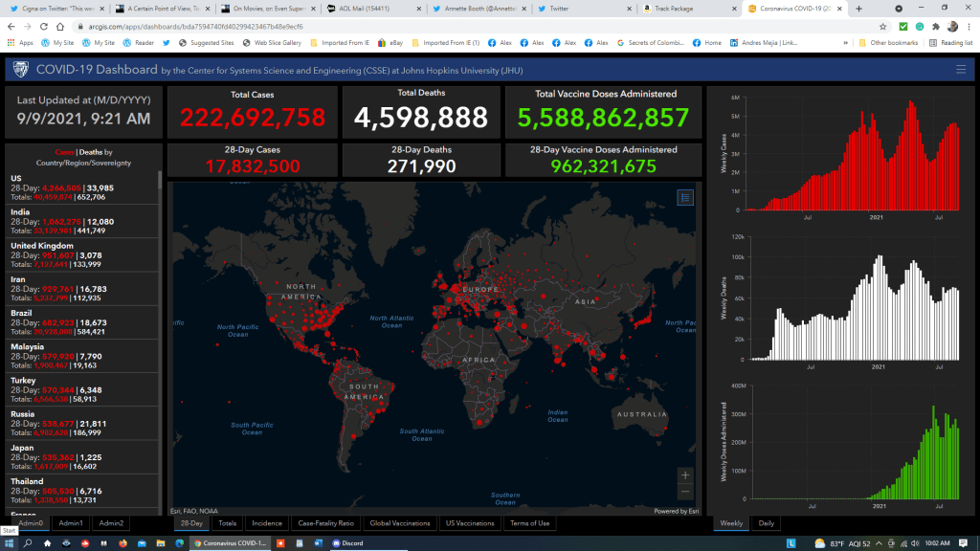The height and width of the screenshot is (551, 980).
Task: Select the Weekly chart view
Action: (x=731, y=523)
